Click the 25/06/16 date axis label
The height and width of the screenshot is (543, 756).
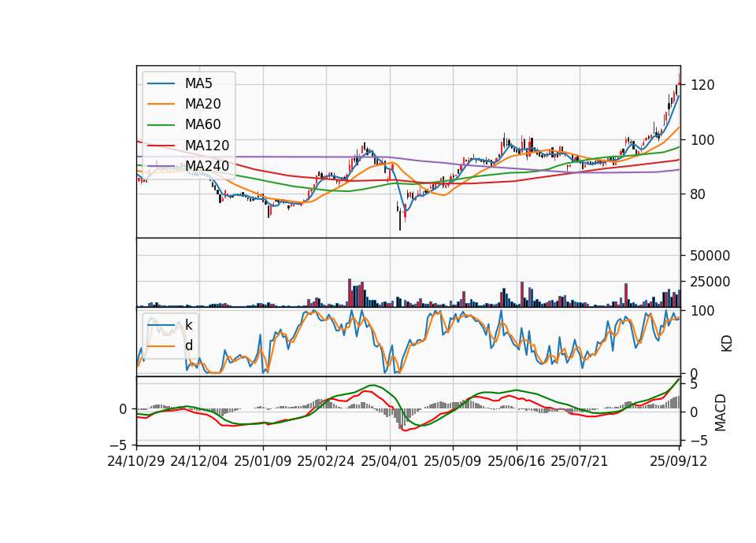pos(517,461)
